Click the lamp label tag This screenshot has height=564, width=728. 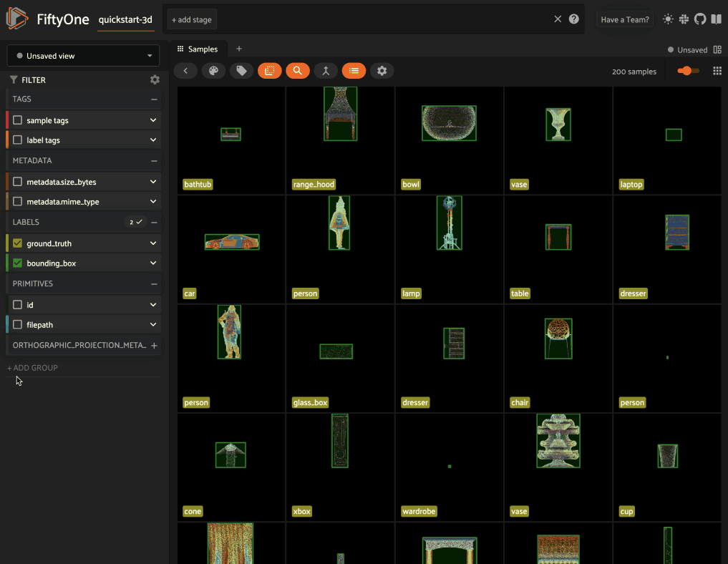(x=411, y=293)
